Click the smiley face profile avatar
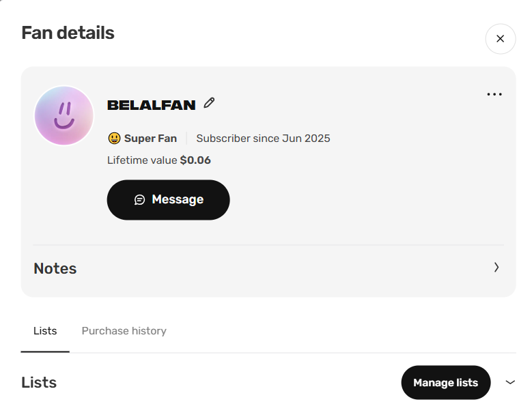The width and height of the screenshot is (532, 417). (x=64, y=115)
